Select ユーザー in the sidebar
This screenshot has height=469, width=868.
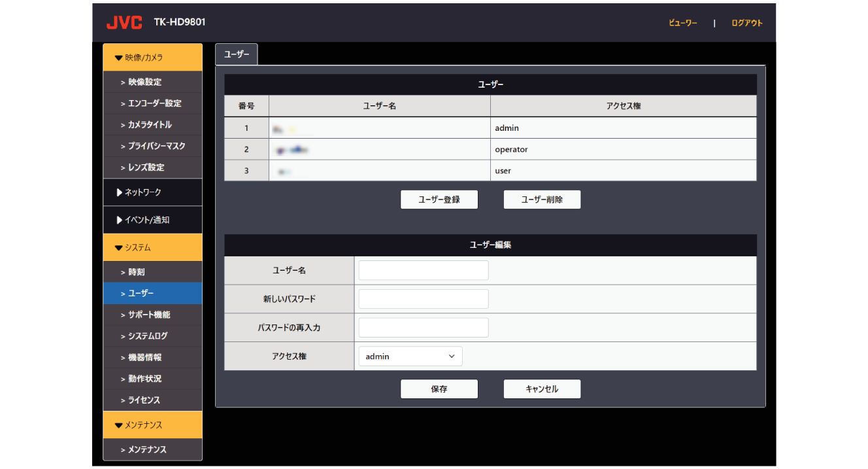[x=152, y=294]
